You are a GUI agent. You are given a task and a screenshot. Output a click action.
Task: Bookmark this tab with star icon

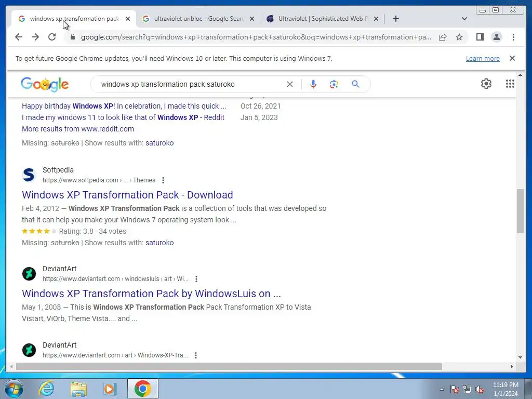click(459, 37)
